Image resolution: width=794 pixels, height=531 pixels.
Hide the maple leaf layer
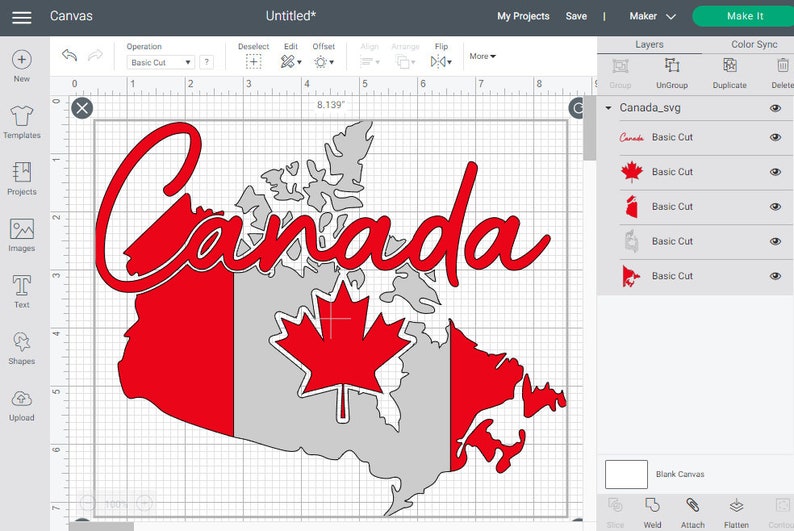click(x=775, y=172)
